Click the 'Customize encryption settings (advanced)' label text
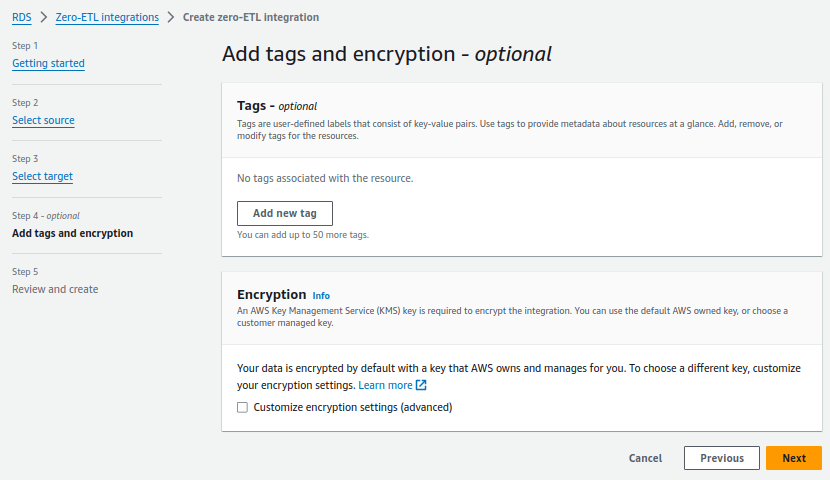830x480 pixels. tap(353, 407)
